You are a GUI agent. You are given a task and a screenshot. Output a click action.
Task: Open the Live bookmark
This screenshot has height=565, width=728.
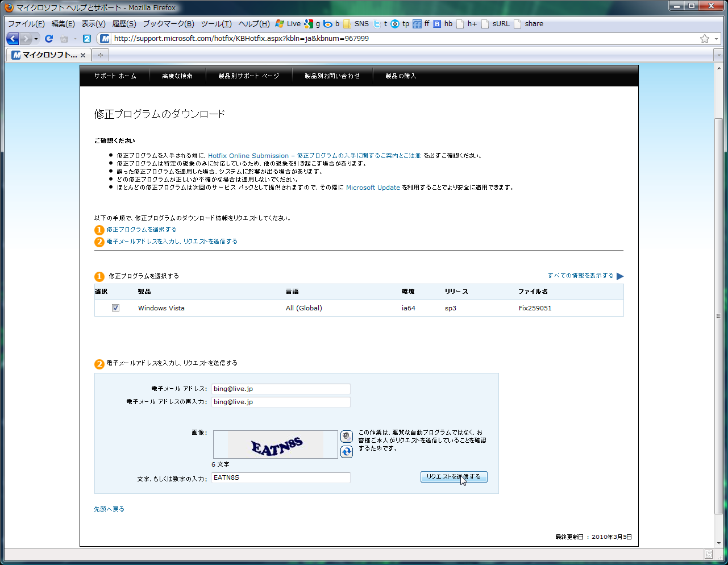(x=288, y=24)
